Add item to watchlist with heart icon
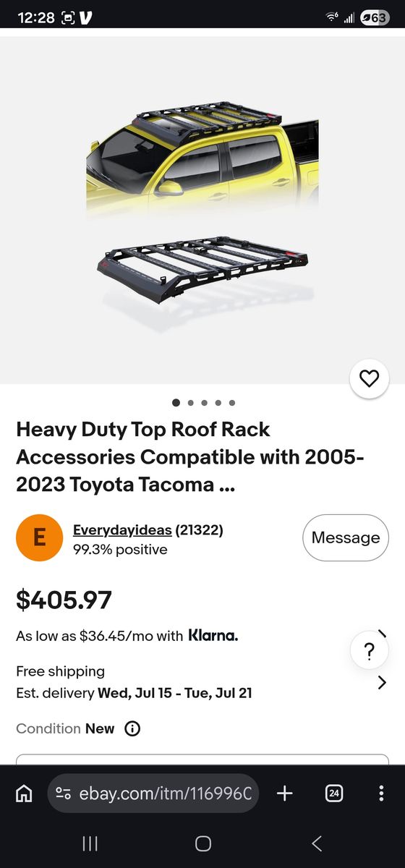The image size is (405, 868). tap(369, 378)
